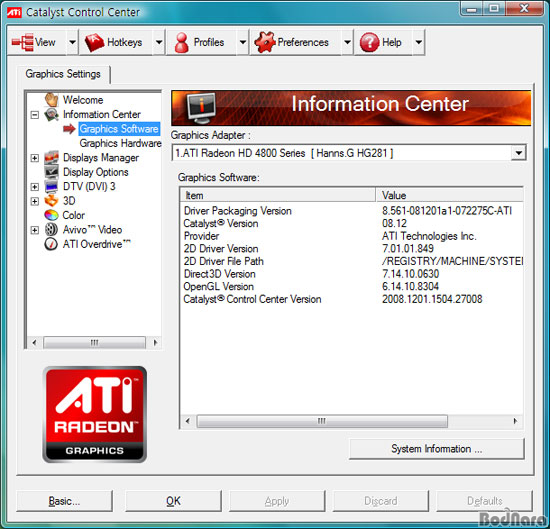Click the software list horizontal scrollbar thumb

pyautogui.click(x=322, y=421)
